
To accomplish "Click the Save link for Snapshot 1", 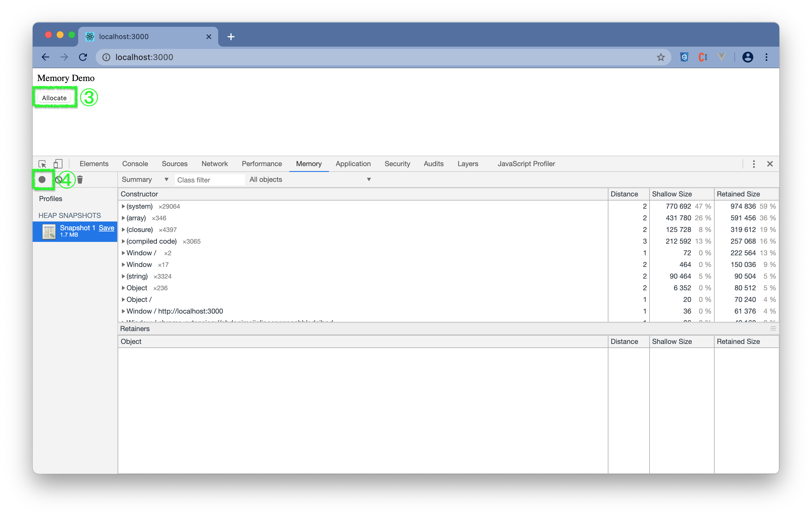I will click(x=106, y=228).
